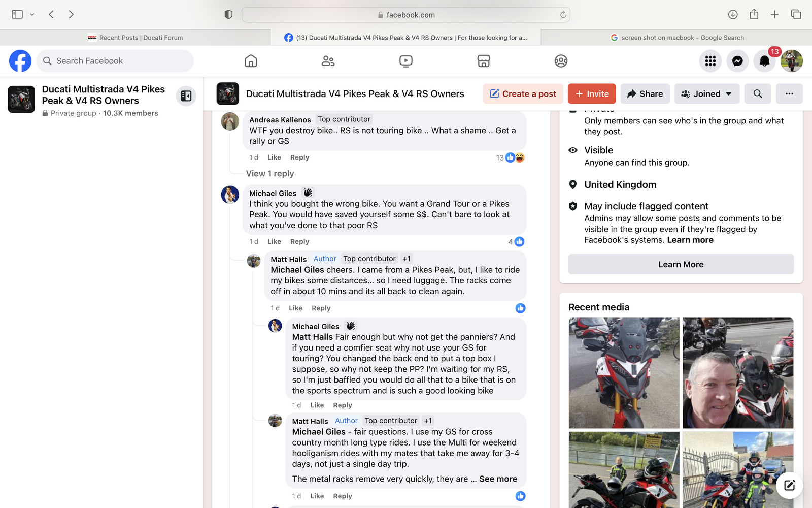Switch to the Recent Posts Ducati Forum tab
The width and height of the screenshot is (812, 508).
[135, 38]
